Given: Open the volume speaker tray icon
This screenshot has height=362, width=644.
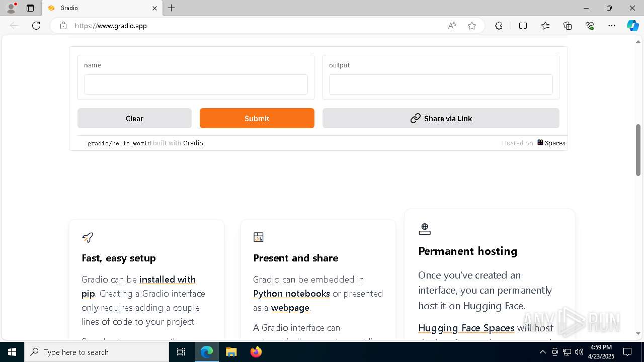Looking at the screenshot, I should click(579, 352).
